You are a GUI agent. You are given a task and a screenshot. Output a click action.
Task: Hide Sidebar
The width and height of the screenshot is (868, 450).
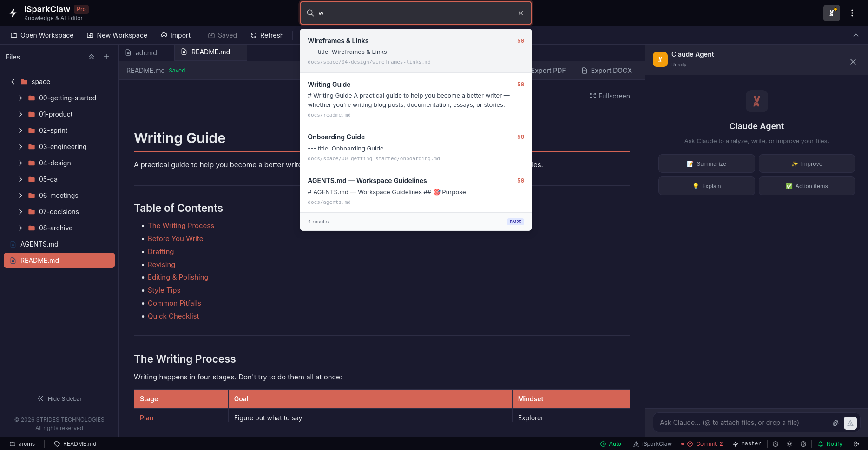59,399
